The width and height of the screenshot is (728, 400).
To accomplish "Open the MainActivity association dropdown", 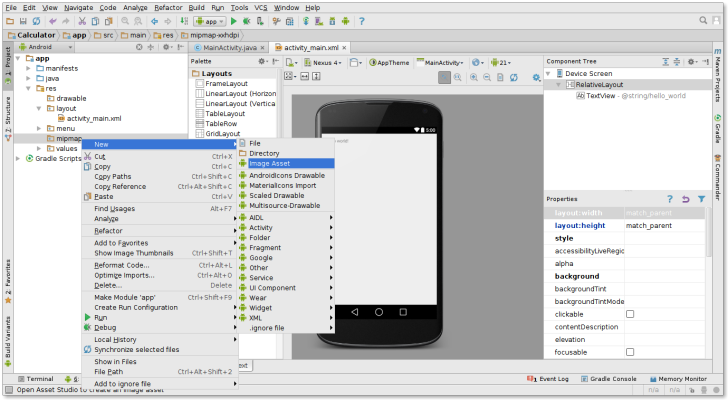I will tap(440, 63).
